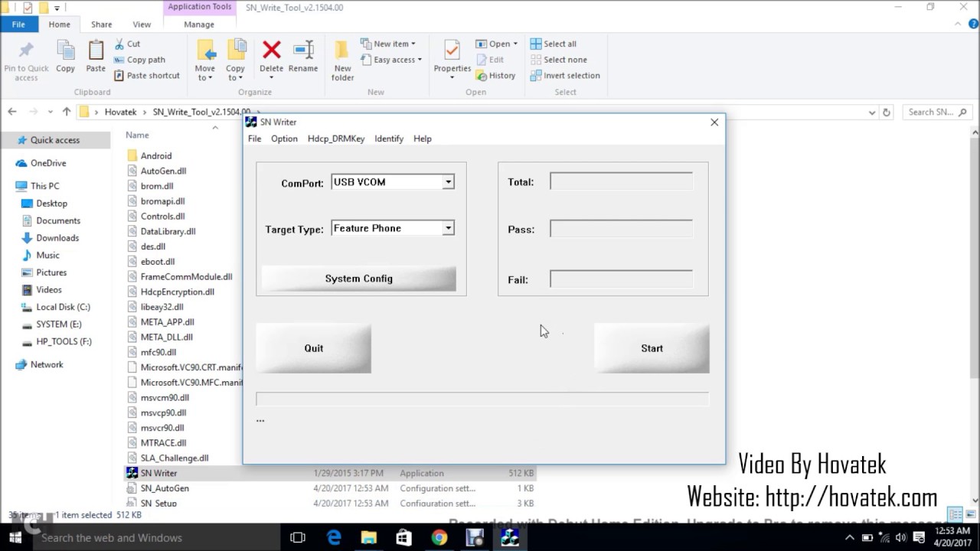980x551 pixels.
Task: Open the Identify menu
Action: pyautogui.click(x=389, y=139)
